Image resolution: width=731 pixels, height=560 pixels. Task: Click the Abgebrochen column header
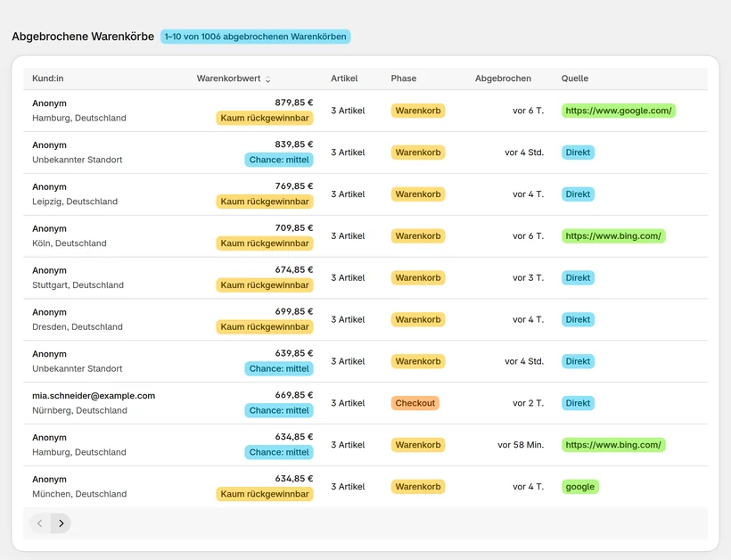(503, 78)
